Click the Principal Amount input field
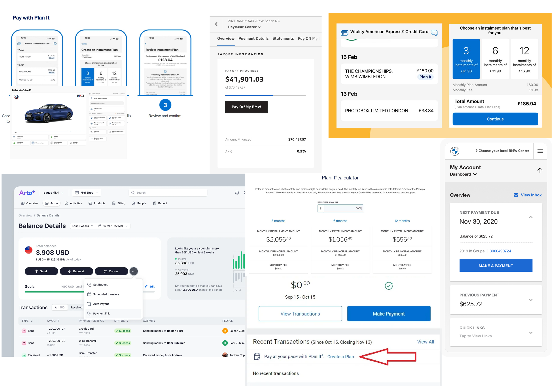The image size is (552, 392). tap(343, 208)
